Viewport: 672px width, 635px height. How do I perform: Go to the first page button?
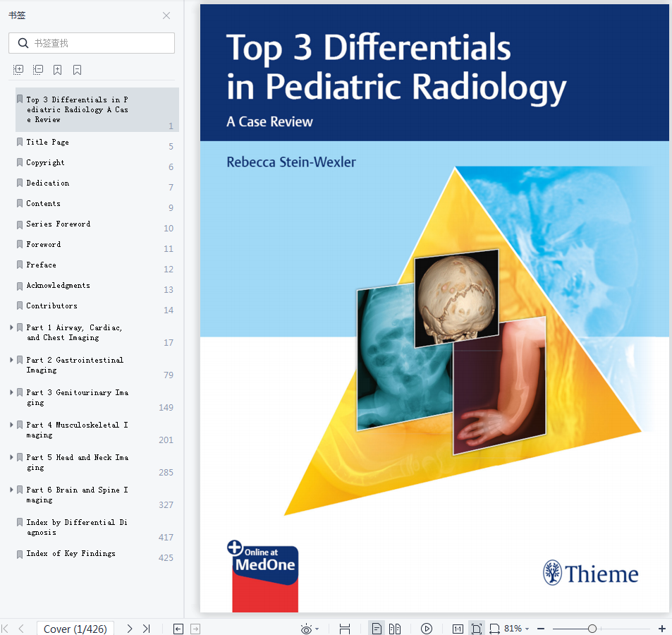click(6, 629)
